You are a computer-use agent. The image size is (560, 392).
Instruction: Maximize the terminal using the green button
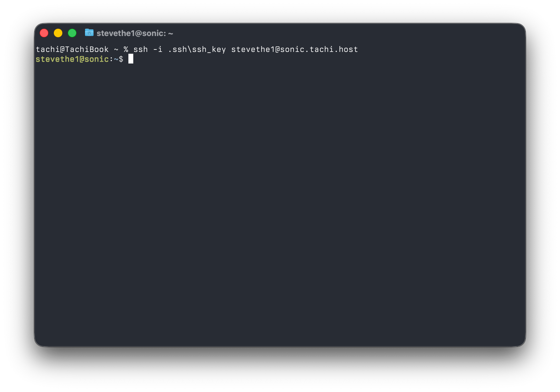pos(72,33)
